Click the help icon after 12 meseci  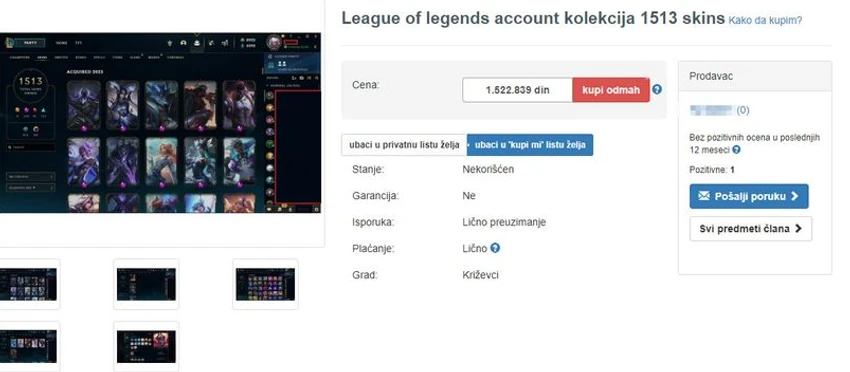click(736, 150)
